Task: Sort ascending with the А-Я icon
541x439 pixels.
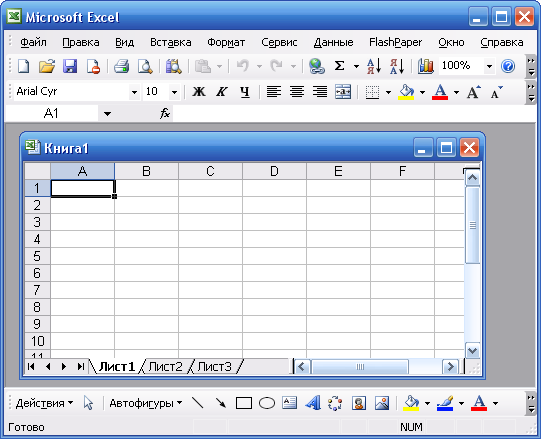Action: pyautogui.click(x=374, y=66)
